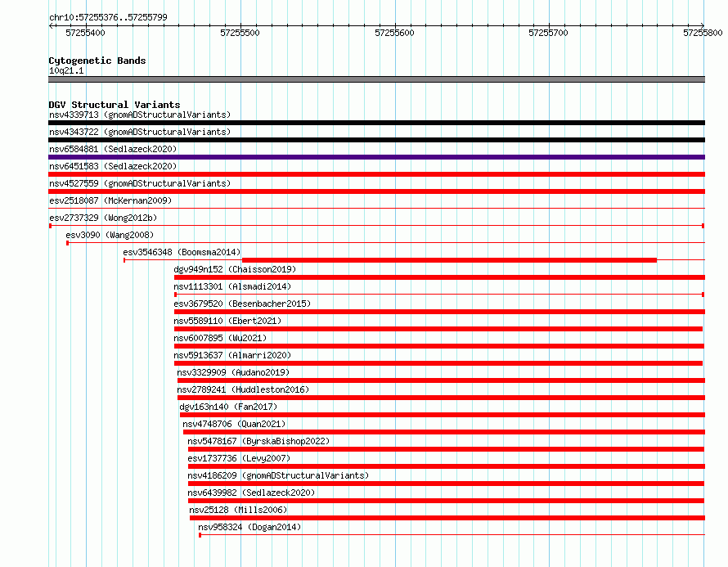Click the chr10:57255376..57255799 region label
The width and height of the screenshot is (728, 567).
pos(108,17)
